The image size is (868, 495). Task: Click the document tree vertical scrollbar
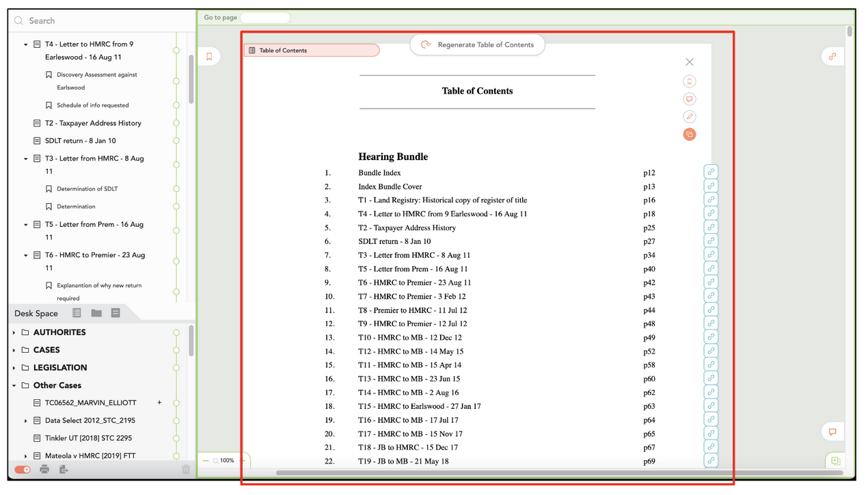191,79
